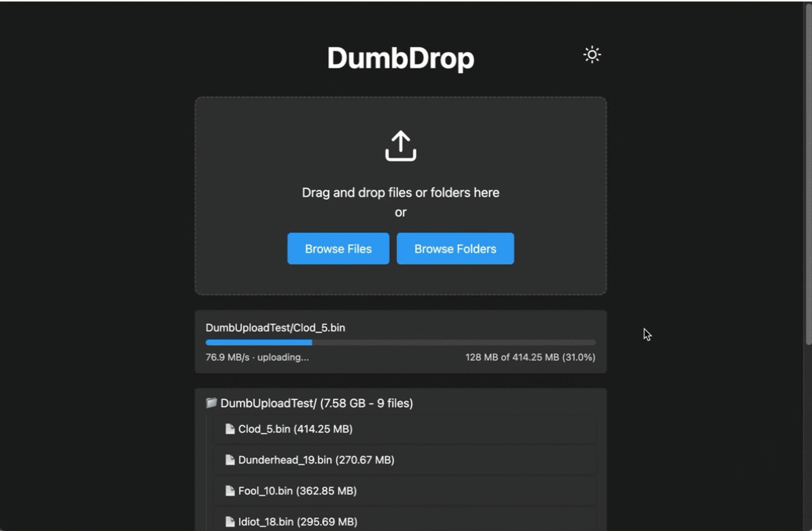
Task: Click the 'DumbUploadTest/Clod_5.bin' upload label
Action: [x=275, y=328]
